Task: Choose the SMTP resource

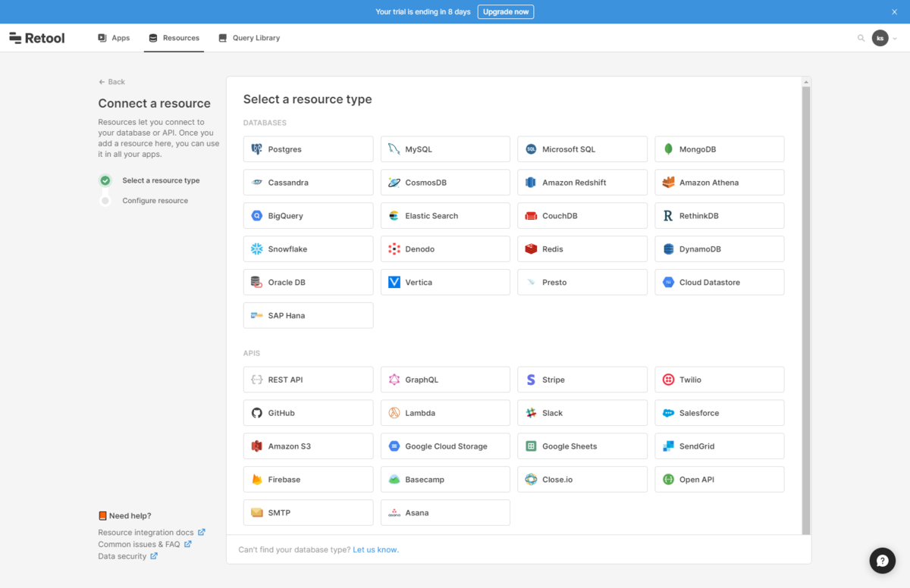Action: 309,513
